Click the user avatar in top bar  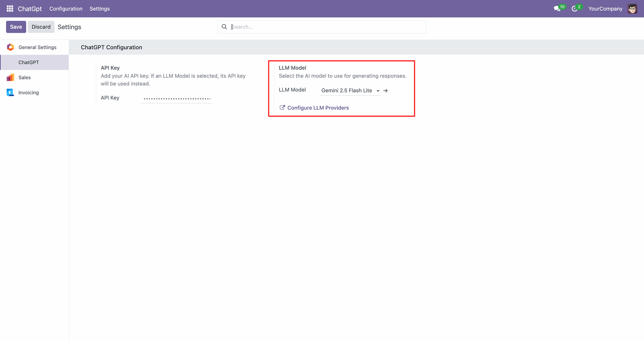tap(632, 9)
